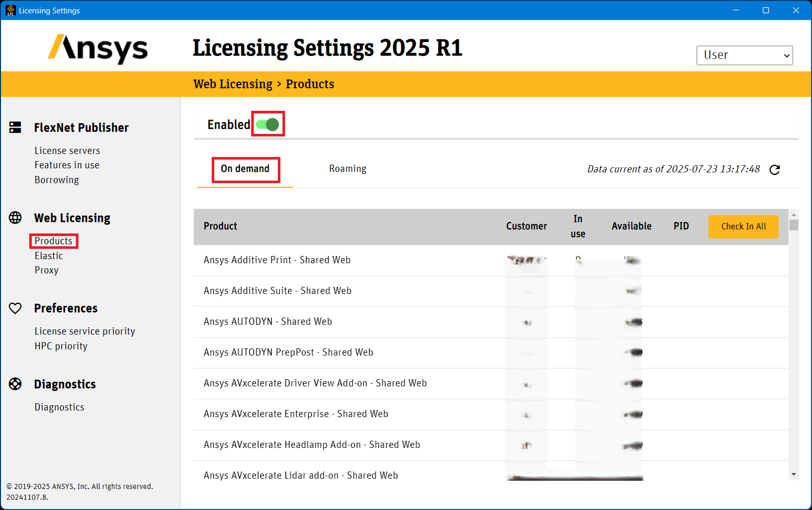This screenshot has height=510, width=812.
Task: Click the Web Licensing globe icon
Action: pyautogui.click(x=15, y=218)
